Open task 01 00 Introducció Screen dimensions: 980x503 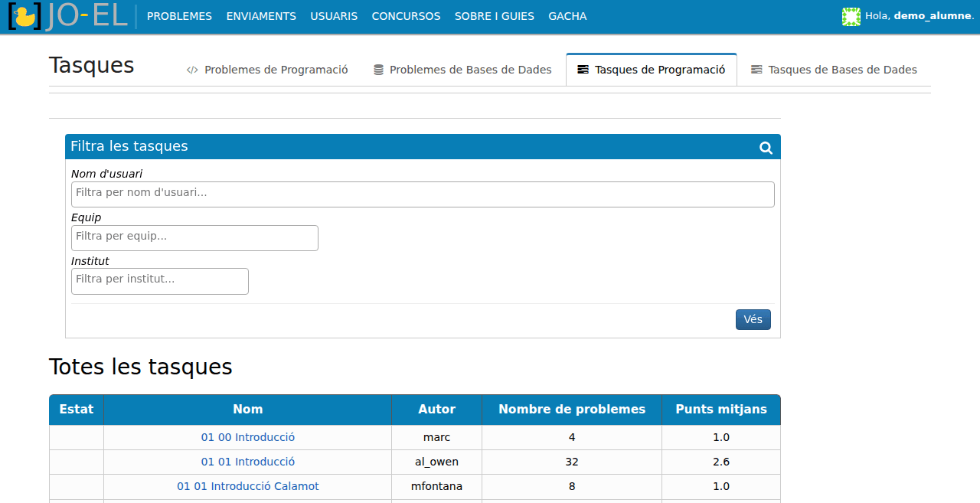[x=248, y=437]
